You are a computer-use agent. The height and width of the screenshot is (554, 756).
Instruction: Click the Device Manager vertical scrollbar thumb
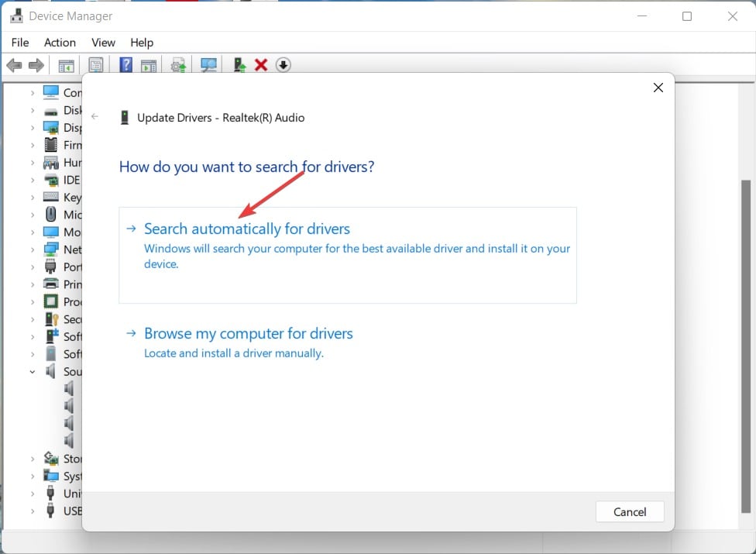[x=746, y=346]
